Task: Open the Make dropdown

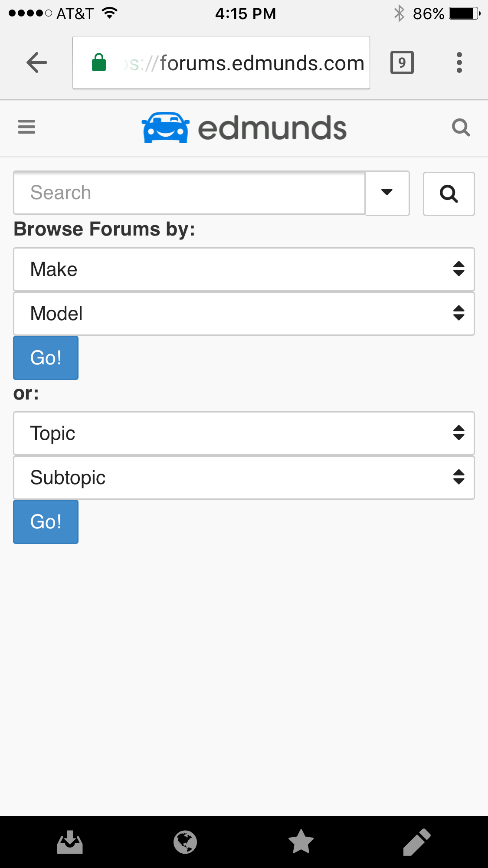Action: click(x=244, y=269)
